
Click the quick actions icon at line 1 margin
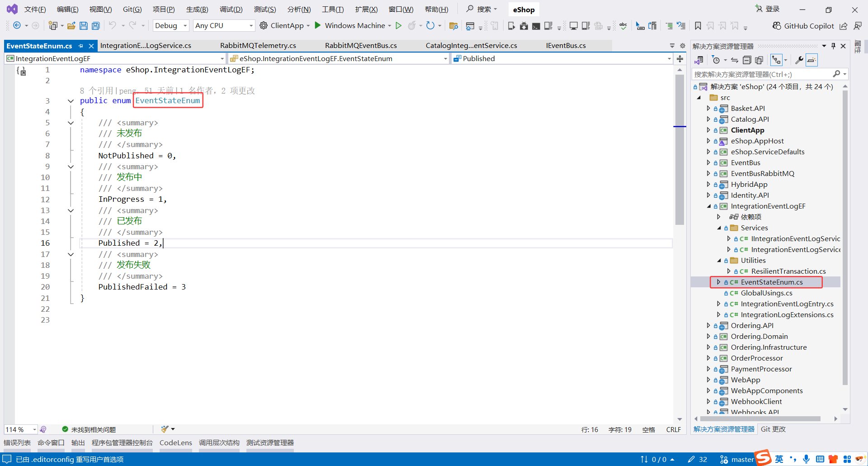21,71
